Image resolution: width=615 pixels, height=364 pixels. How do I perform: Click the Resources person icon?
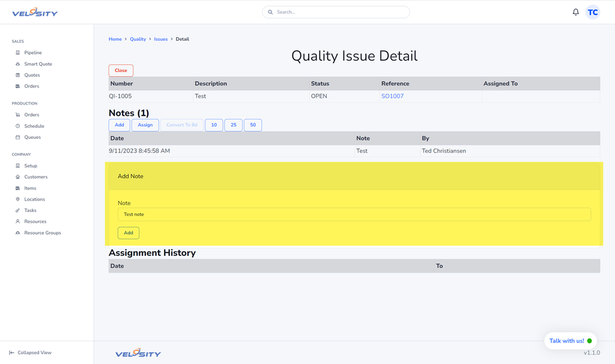pos(17,222)
